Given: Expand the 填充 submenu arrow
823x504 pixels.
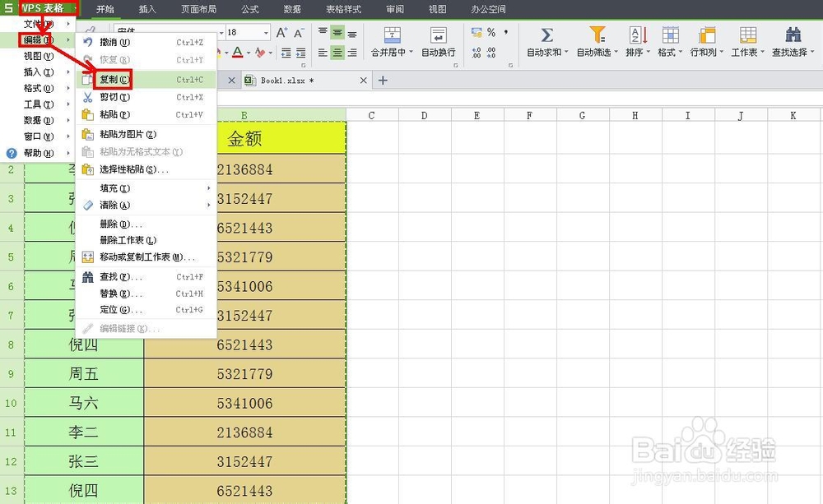Looking at the screenshot, I should [207, 187].
